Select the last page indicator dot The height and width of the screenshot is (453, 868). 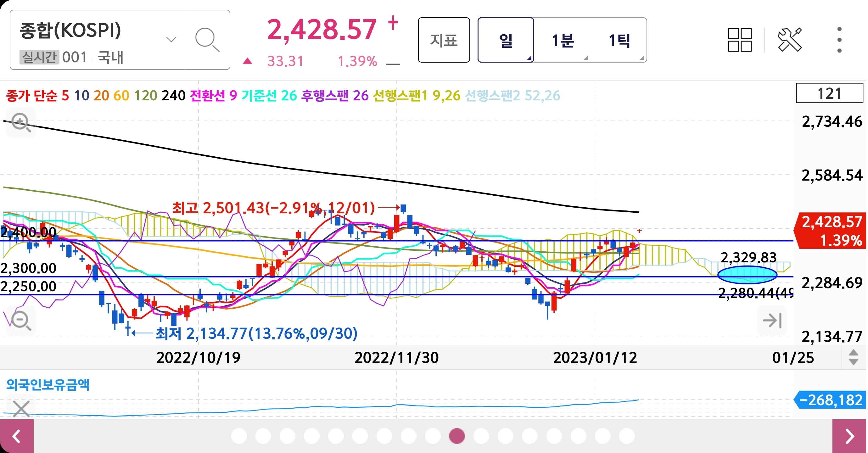pyautogui.click(x=627, y=436)
